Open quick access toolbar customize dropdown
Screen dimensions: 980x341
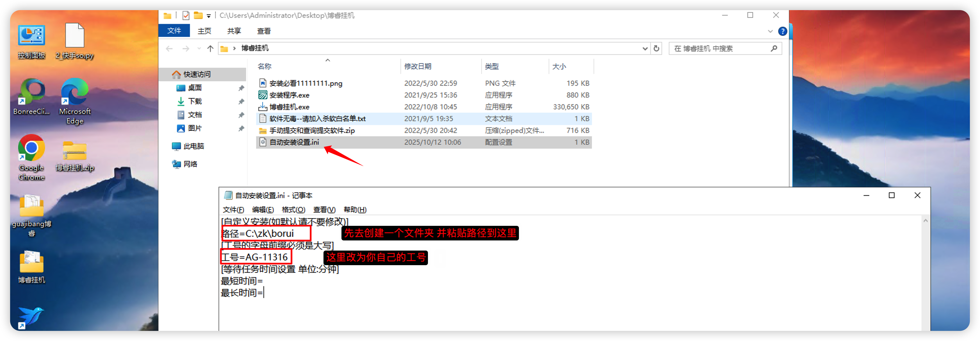click(208, 16)
